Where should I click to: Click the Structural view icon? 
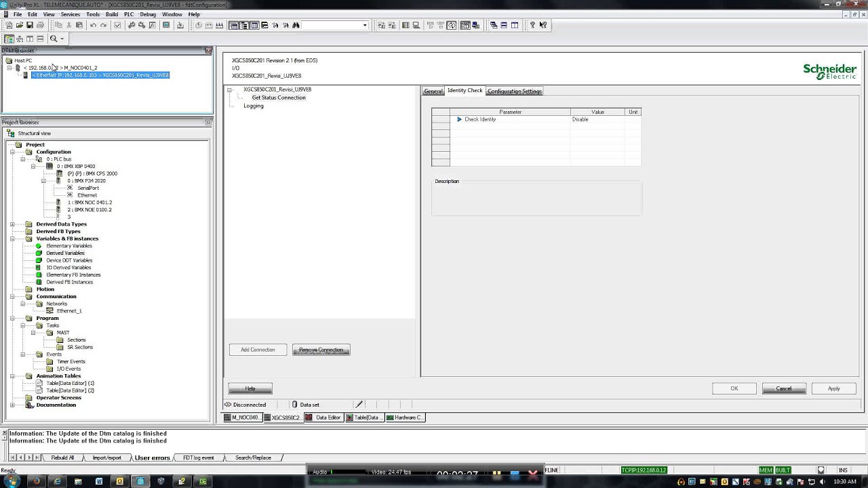[x=9, y=39]
